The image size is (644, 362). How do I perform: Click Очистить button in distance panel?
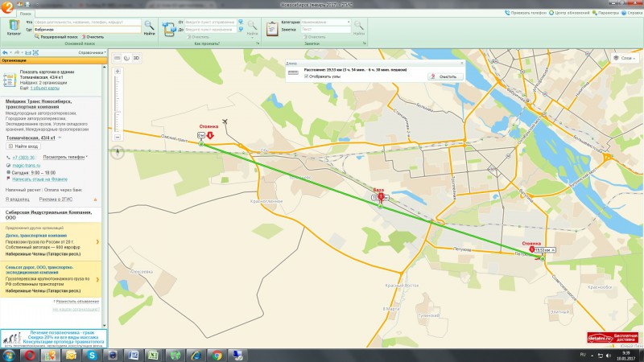click(444, 76)
